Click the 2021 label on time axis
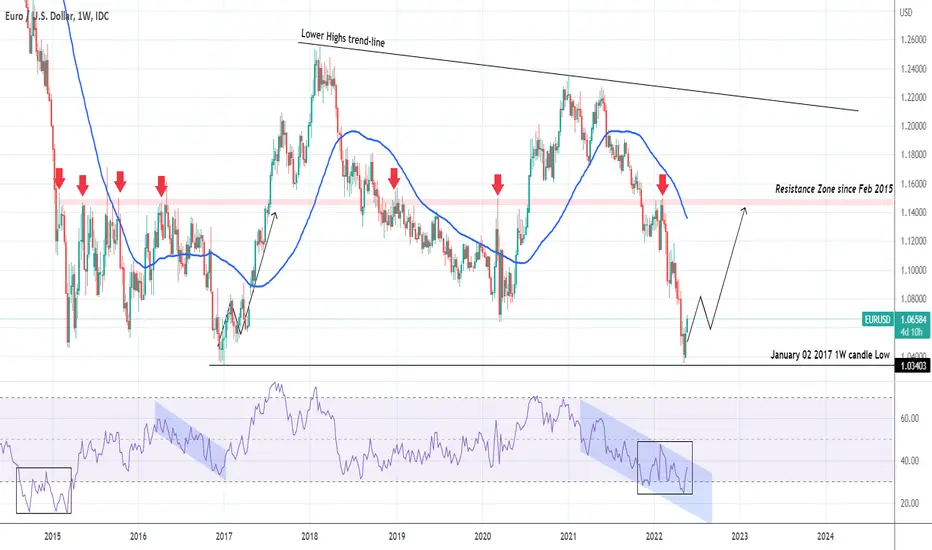 pos(568,537)
